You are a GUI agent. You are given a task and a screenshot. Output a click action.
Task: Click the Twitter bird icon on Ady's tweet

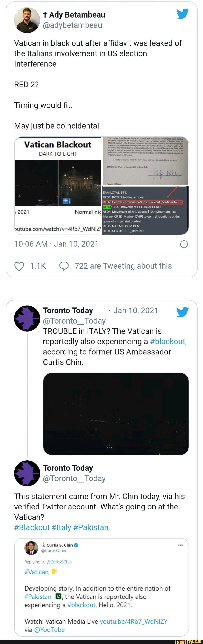coord(182,14)
